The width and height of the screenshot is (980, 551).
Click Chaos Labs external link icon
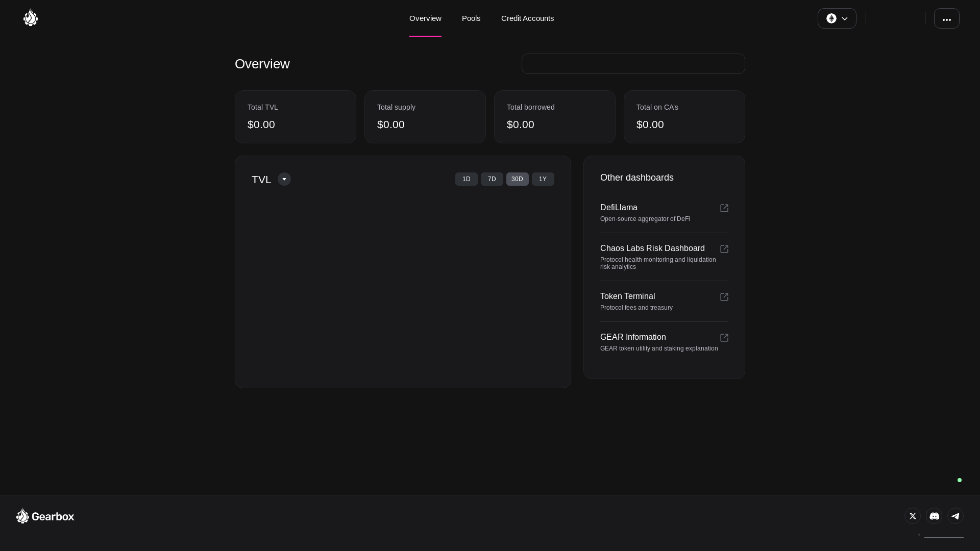(x=724, y=249)
